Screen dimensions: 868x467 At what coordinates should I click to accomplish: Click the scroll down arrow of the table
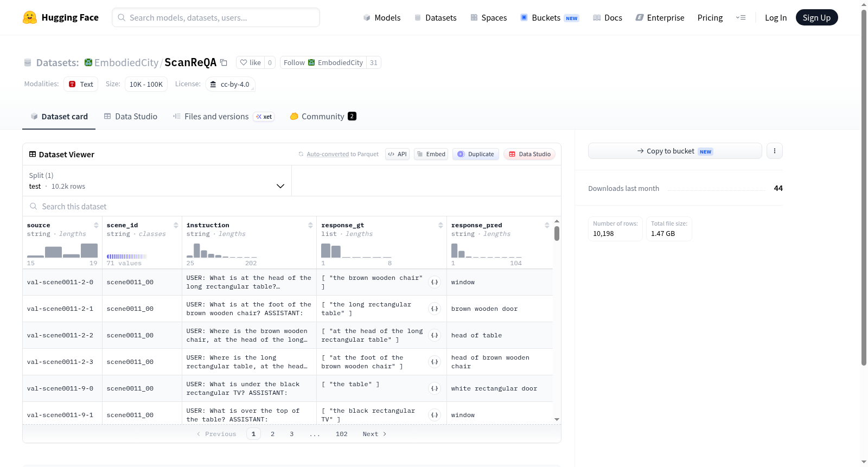pyautogui.click(x=557, y=419)
